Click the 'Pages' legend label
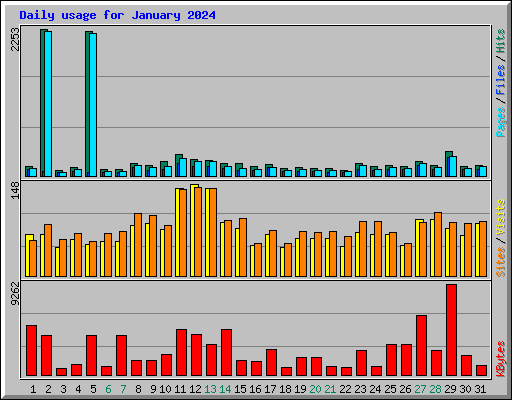512x400 pixels. 501,122
